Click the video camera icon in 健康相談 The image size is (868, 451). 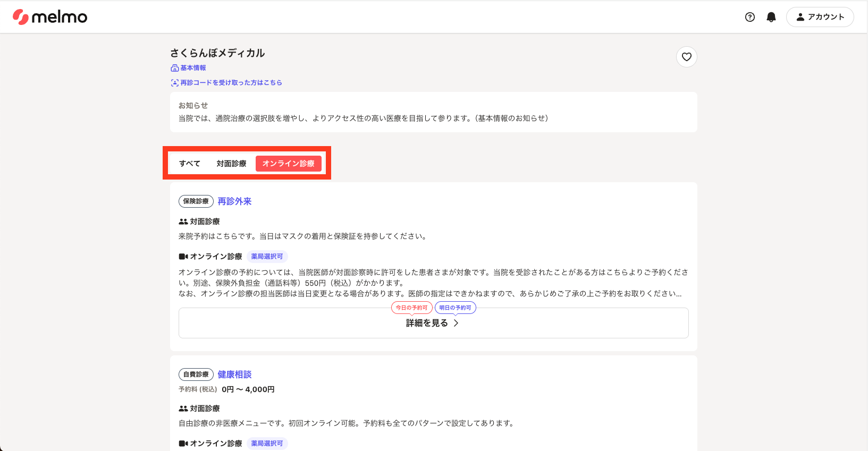pyautogui.click(x=183, y=444)
